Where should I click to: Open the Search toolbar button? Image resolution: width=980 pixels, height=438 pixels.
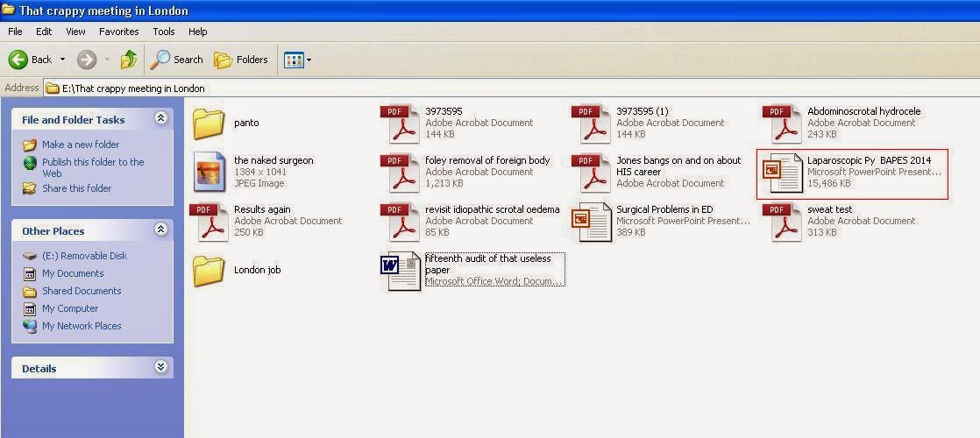pos(177,60)
